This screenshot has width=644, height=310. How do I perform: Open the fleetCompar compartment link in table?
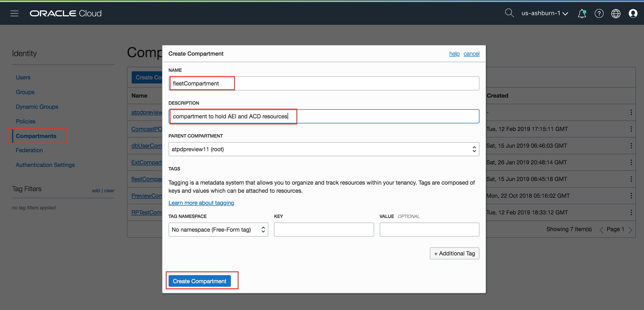coord(147,179)
